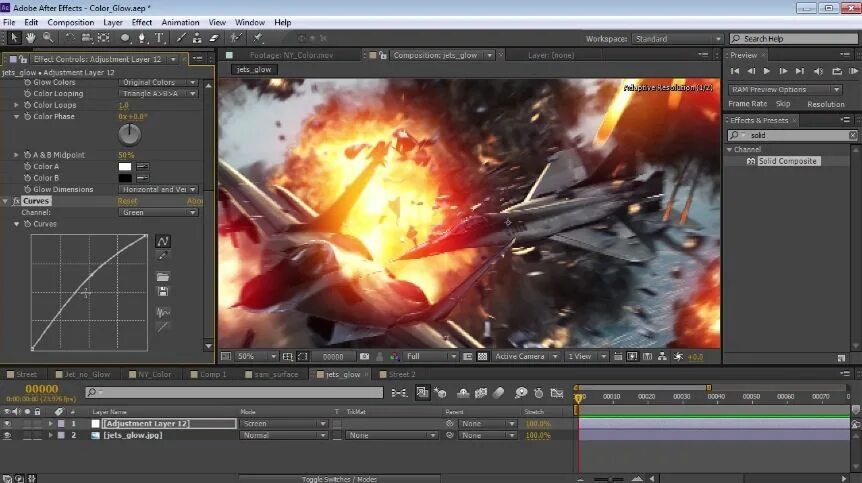
Task: Click Reset for Curves effect
Action: click(x=128, y=201)
